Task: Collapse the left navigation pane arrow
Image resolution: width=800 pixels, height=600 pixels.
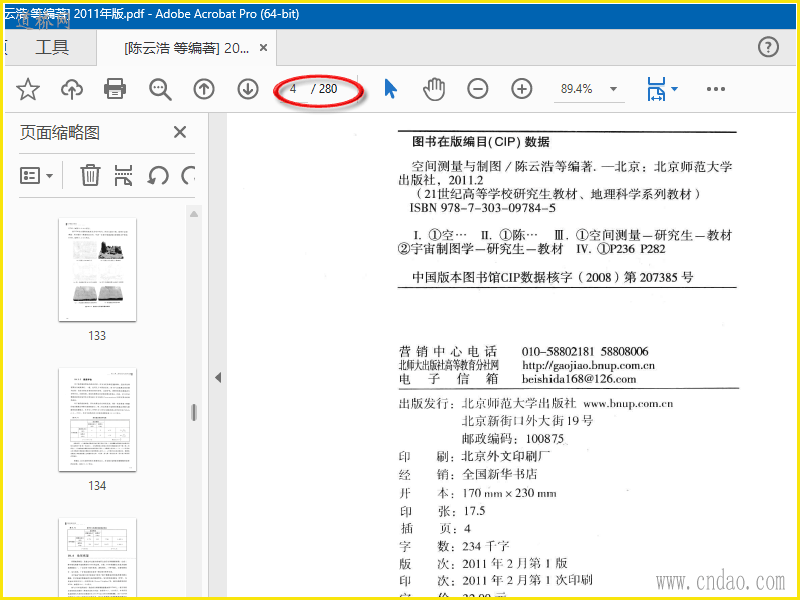Action: (x=218, y=378)
